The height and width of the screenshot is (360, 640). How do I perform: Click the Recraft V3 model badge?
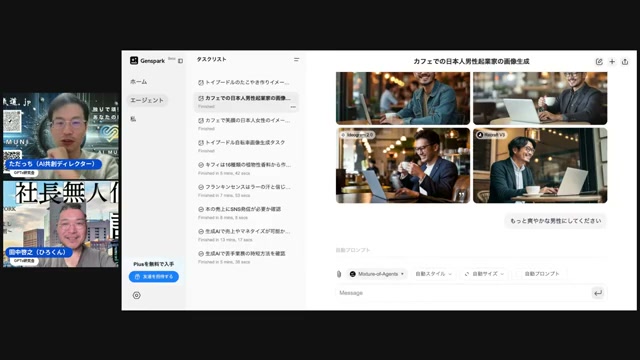pos(491,135)
